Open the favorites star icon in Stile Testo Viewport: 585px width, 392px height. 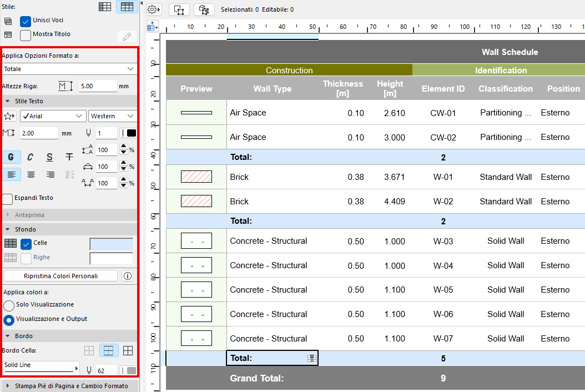[8, 115]
